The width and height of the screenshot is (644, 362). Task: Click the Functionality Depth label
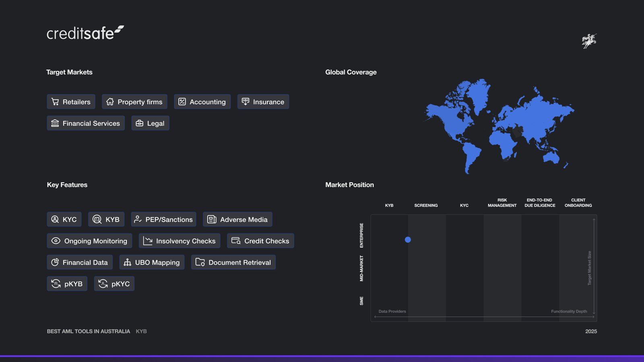click(x=569, y=311)
